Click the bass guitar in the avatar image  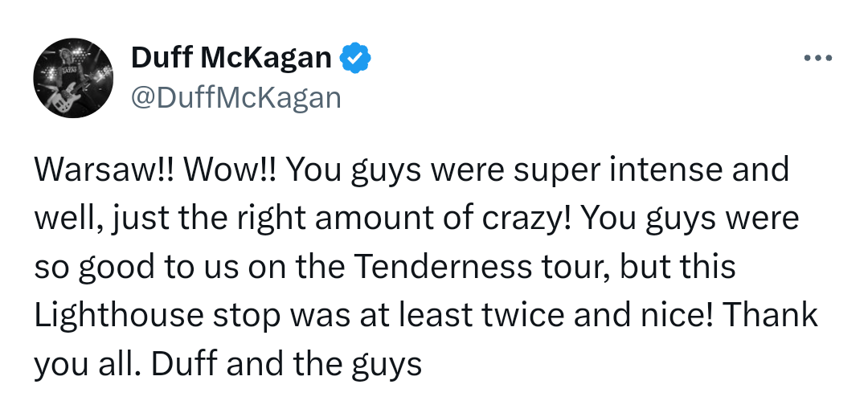click(x=65, y=100)
